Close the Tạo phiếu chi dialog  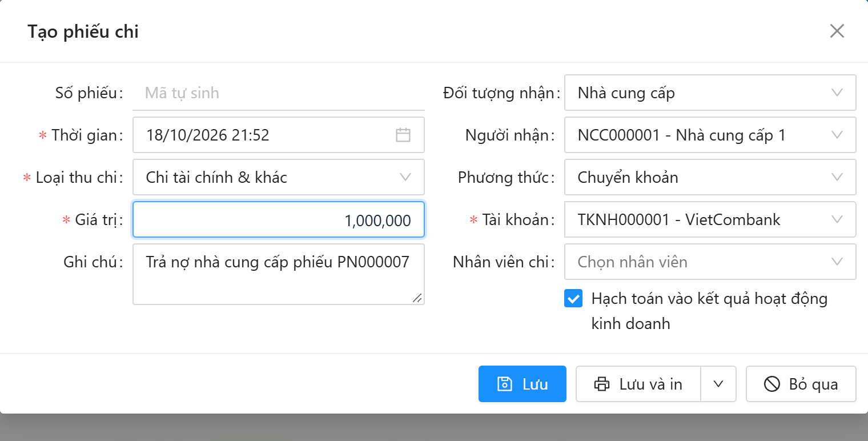coord(837,31)
